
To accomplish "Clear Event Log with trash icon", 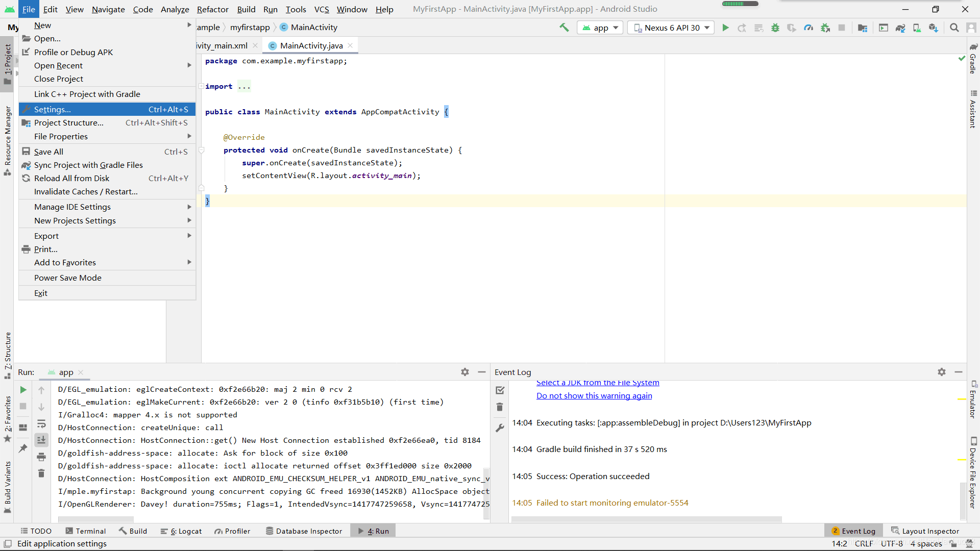I will pyautogui.click(x=500, y=407).
